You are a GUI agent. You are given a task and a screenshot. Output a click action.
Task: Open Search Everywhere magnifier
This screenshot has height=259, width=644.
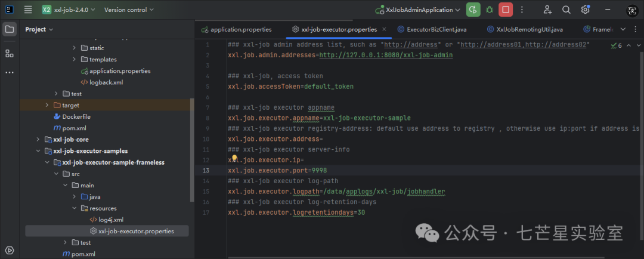566,10
